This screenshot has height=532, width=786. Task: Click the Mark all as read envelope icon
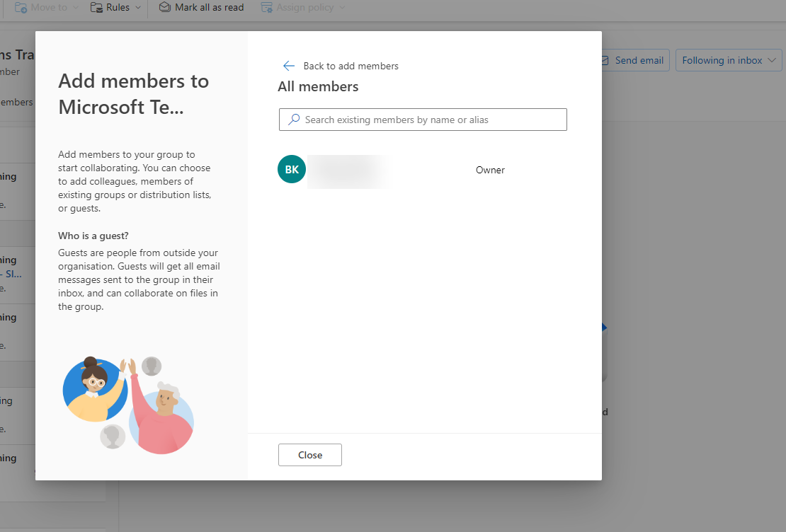click(x=165, y=7)
